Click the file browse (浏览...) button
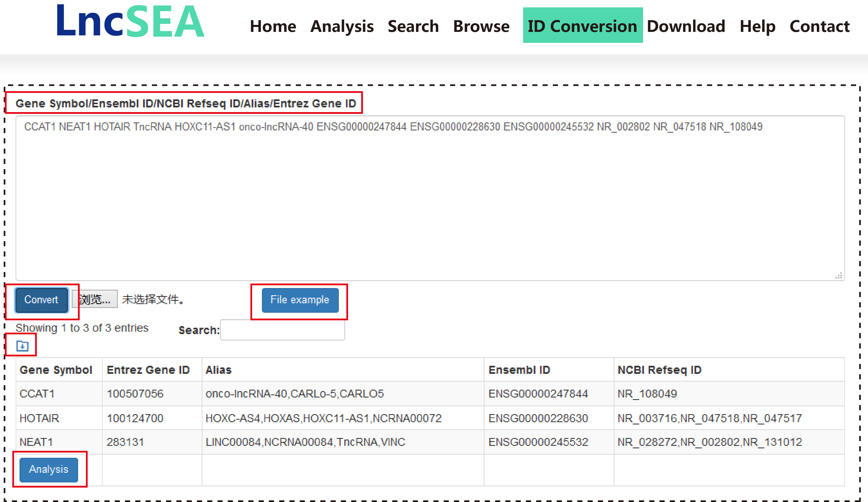The width and height of the screenshot is (868, 502). 95,299
